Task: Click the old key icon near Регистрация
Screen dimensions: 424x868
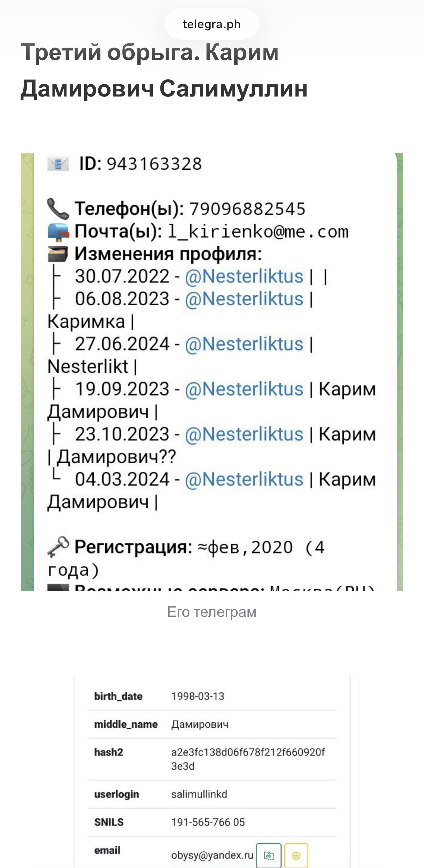Action: 58,547
